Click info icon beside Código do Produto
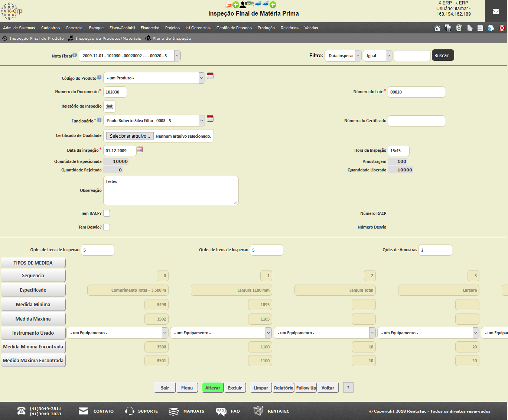This screenshot has width=508, height=420. [x=99, y=77]
